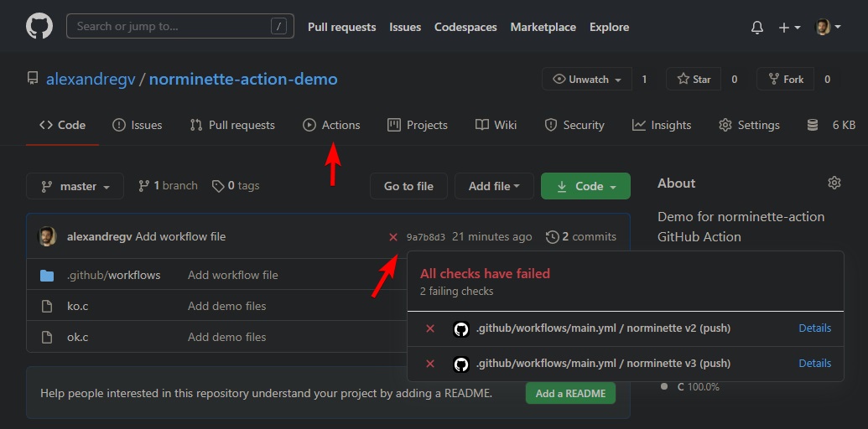Expand the Add file dropdown
The height and width of the screenshot is (429, 868).
(494, 186)
